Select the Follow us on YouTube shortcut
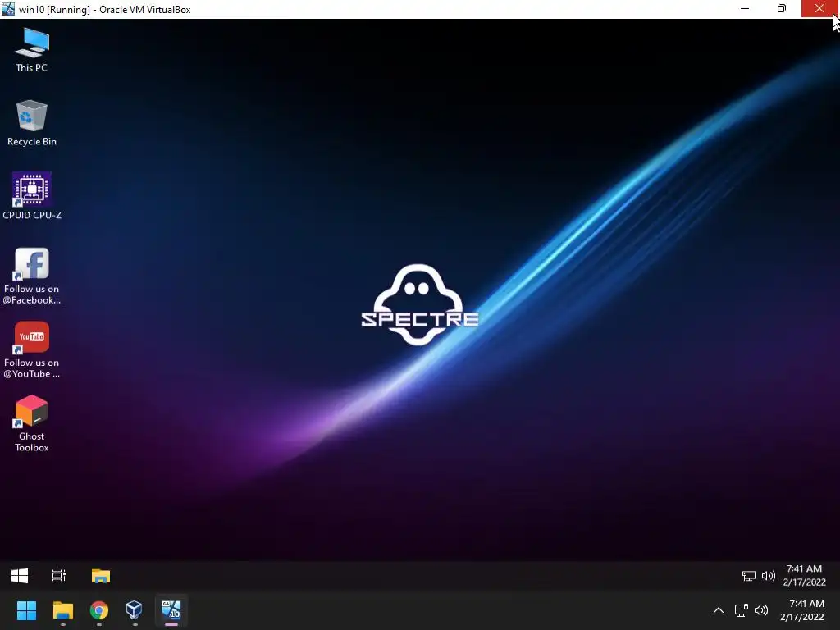This screenshot has height=630, width=840. (x=32, y=349)
